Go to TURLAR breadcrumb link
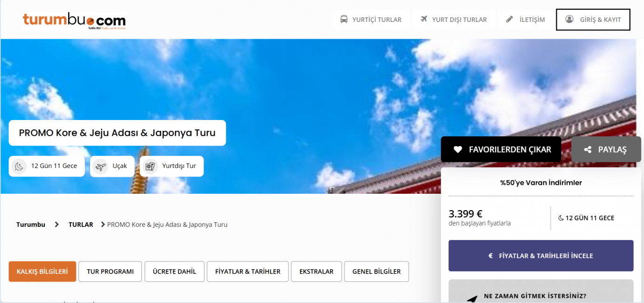Image resolution: width=644 pixels, height=303 pixels. (x=81, y=225)
